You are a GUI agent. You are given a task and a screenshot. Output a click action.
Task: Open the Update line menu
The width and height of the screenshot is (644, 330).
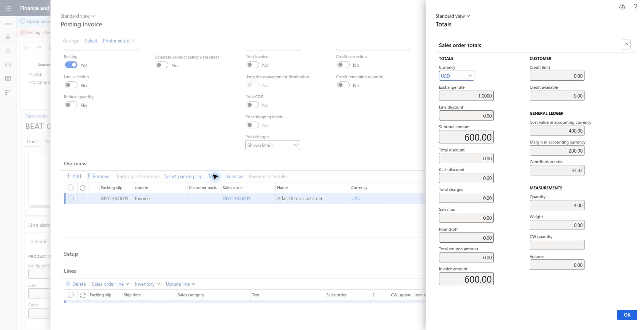pos(180,284)
